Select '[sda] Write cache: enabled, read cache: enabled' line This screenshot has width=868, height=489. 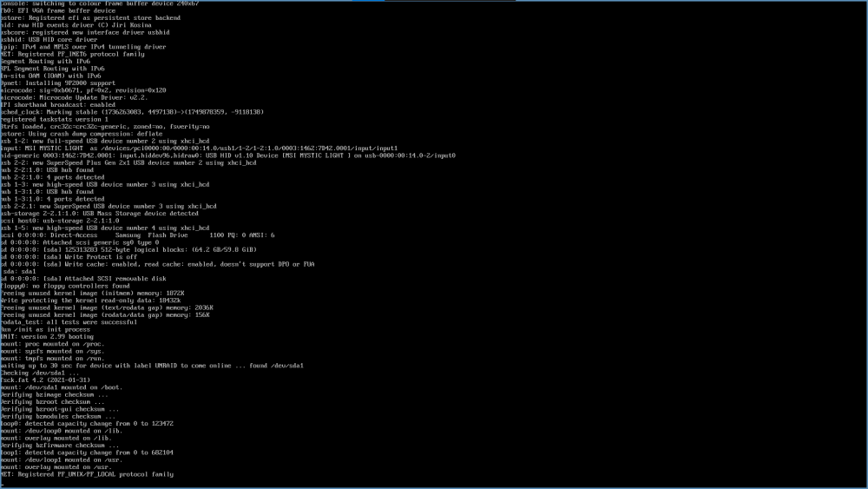click(157, 264)
